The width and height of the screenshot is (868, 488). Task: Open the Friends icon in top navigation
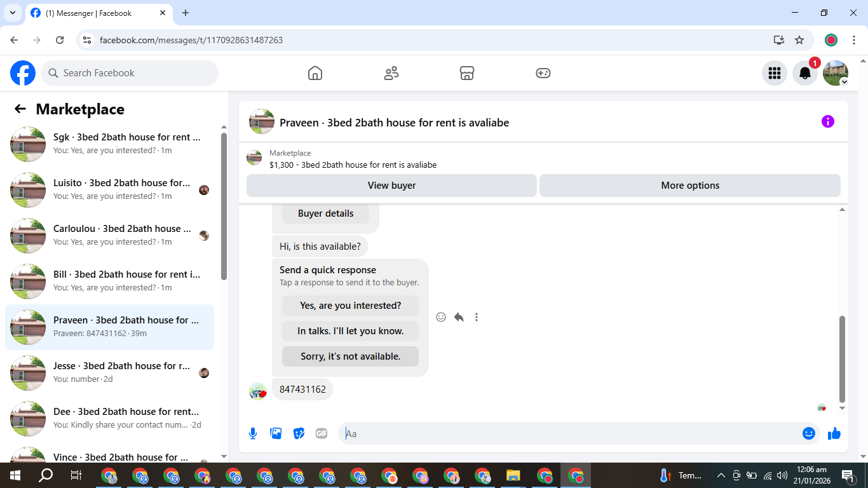(x=391, y=73)
